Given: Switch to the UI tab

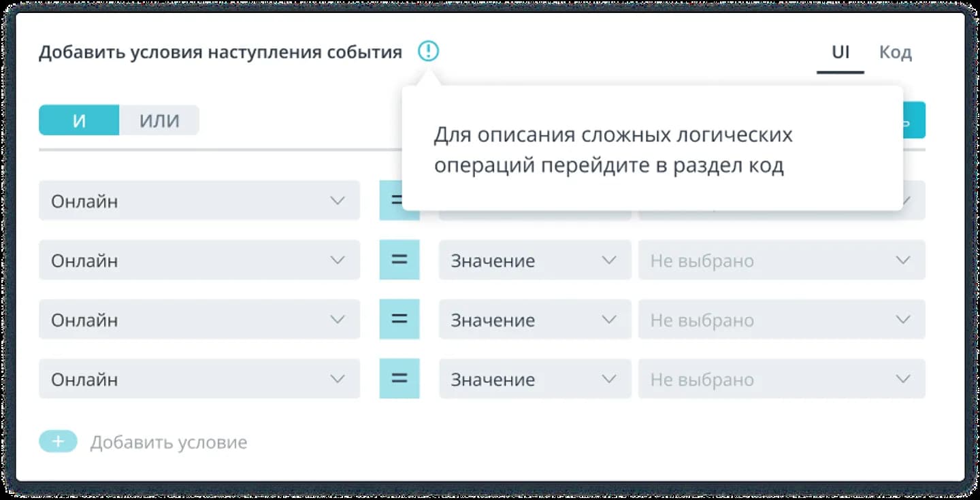Looking at the screenshot, I should tap(840, 52).
